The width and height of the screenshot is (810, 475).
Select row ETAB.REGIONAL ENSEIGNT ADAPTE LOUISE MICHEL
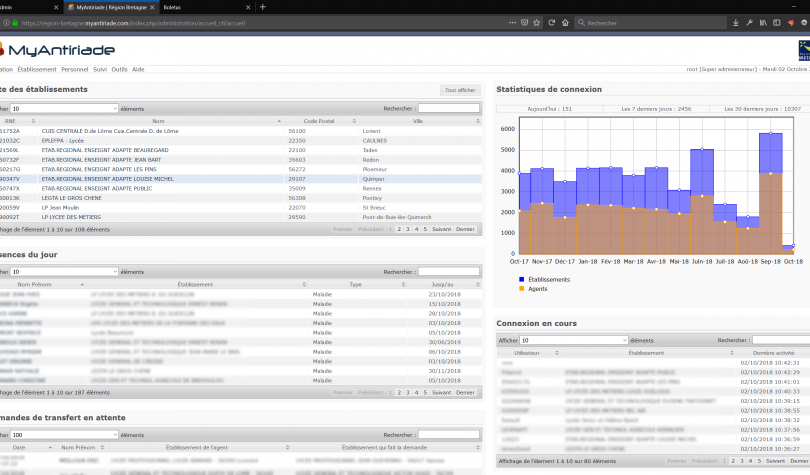(241, 179)
